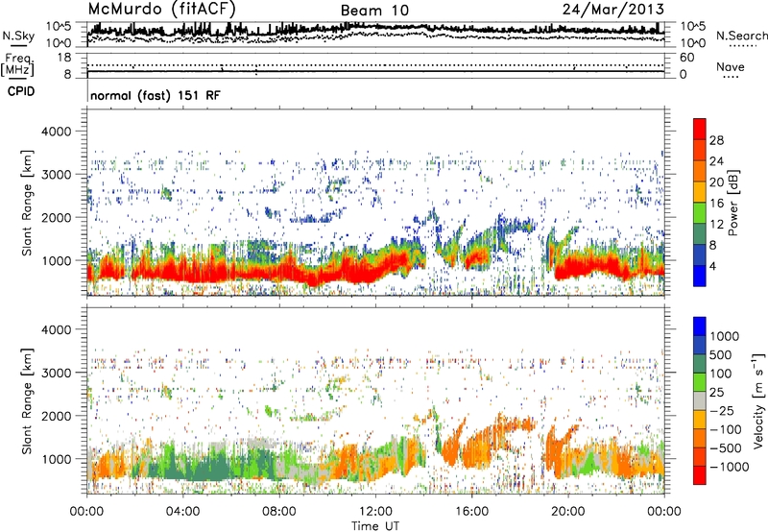This screenshot has height=532, width=768.
Task: Click 4000 km tick on velocity panel
Action: point(57,329)
